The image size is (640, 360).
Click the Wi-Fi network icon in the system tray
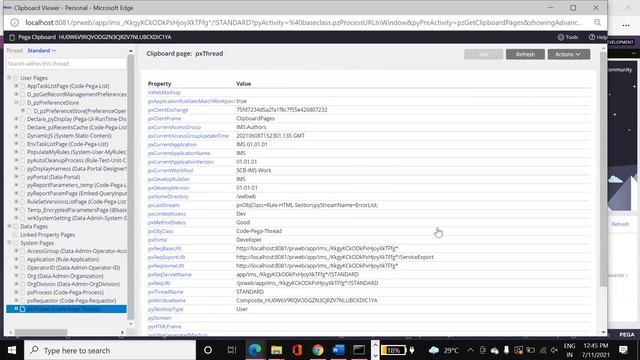[x=542, y=350]
